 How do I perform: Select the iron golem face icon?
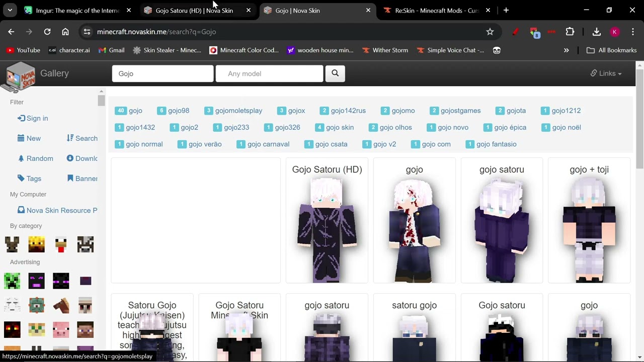click(85, 305)
